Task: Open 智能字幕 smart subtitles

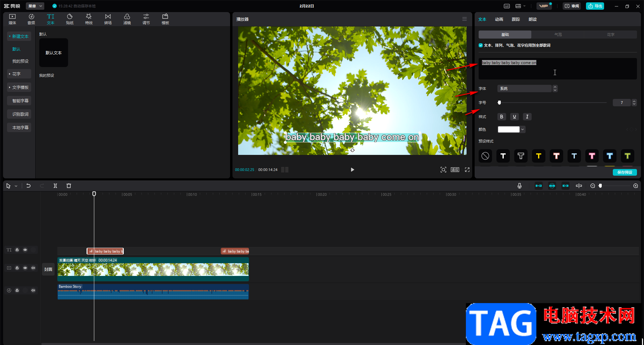Action: pos(19,101)
